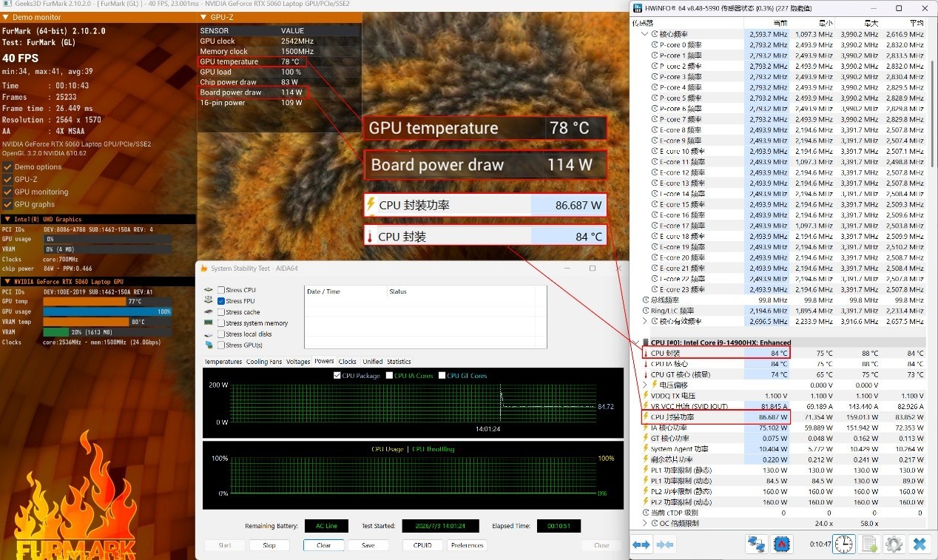The image size is (938, 560).
Task: Uncheck FurMark GPU graphs checkbox
Action: click(7, 204)
